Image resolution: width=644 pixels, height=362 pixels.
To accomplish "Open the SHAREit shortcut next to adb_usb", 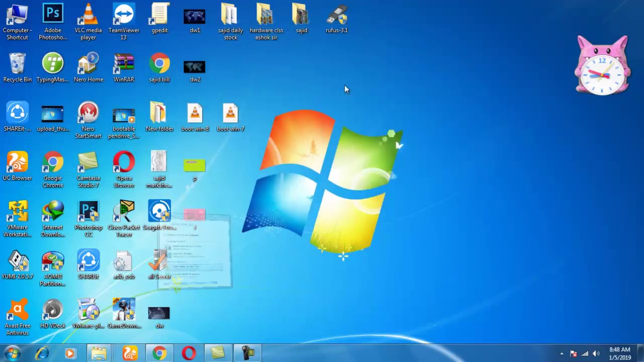I will [x=88, y=265].
